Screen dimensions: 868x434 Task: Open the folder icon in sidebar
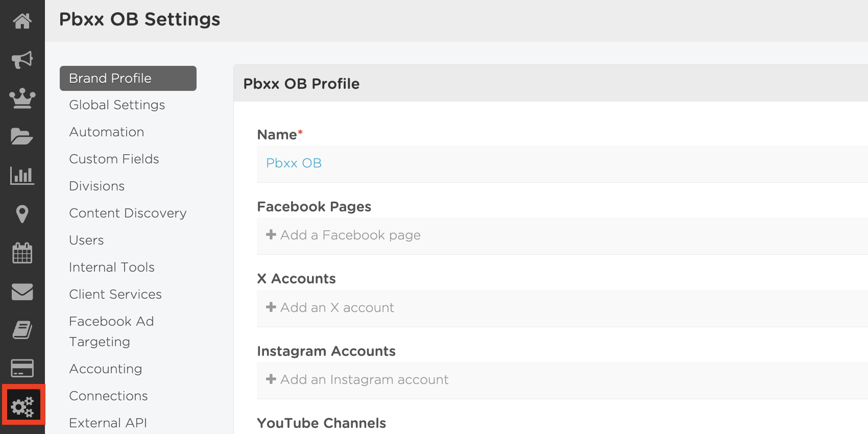[22, 136]
